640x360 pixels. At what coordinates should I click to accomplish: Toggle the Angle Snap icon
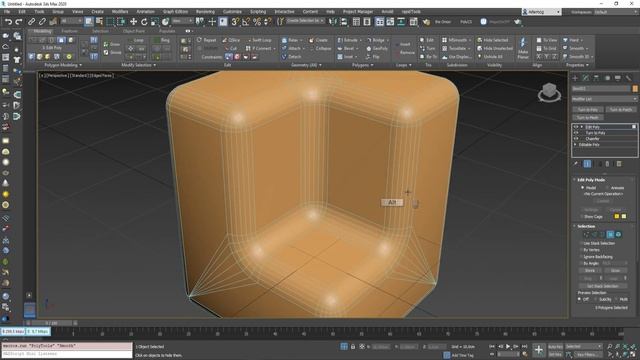(246, 22)
